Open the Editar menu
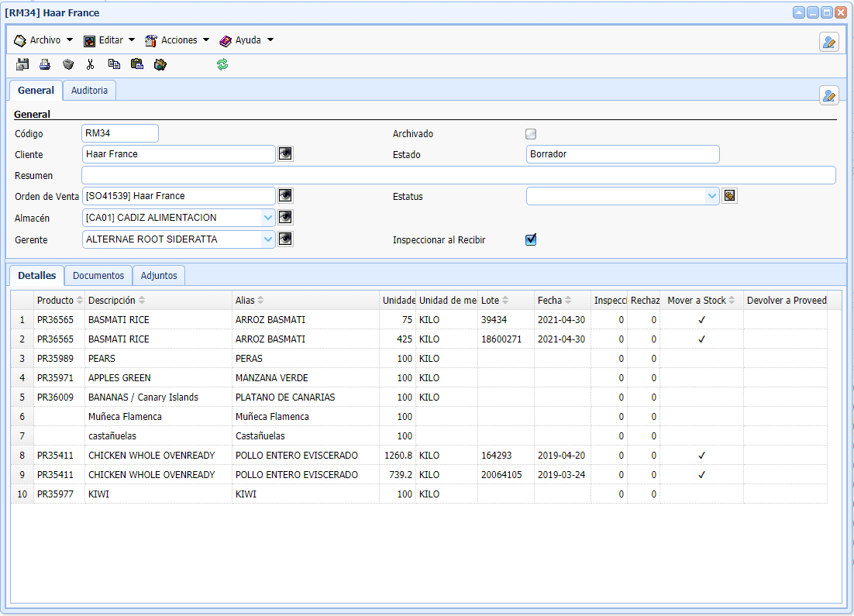This screenshot has width=854, height=616. click(x=109, y=40)
